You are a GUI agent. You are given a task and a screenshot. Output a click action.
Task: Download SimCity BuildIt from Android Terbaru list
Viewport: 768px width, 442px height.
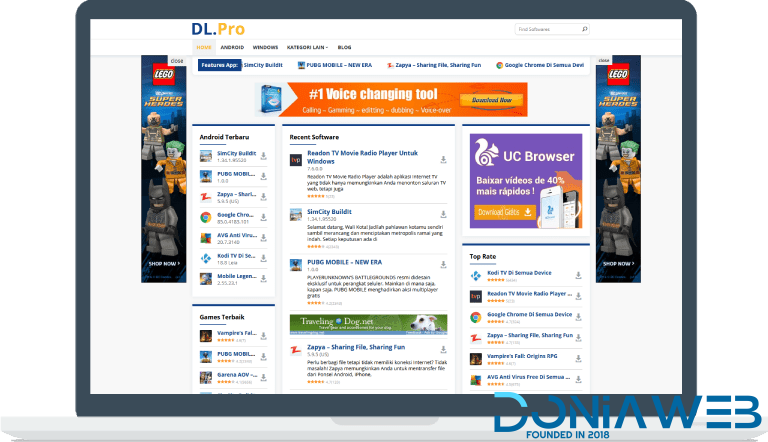point(264,156)
